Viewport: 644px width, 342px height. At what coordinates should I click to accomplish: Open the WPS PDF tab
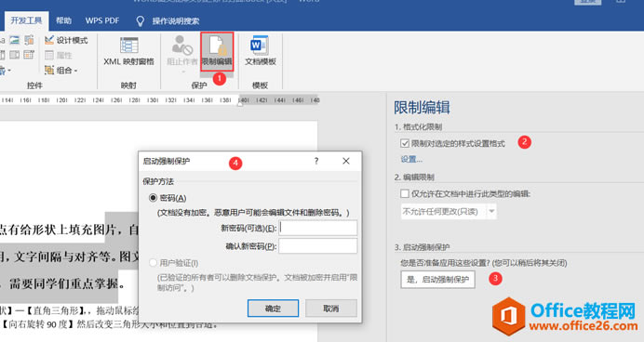102,20
